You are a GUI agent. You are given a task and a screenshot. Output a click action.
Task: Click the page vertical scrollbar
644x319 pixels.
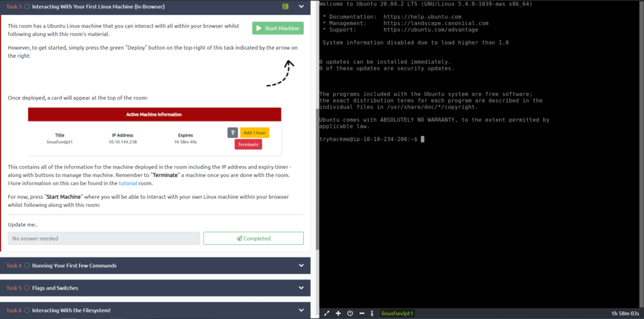coord(317,179)
